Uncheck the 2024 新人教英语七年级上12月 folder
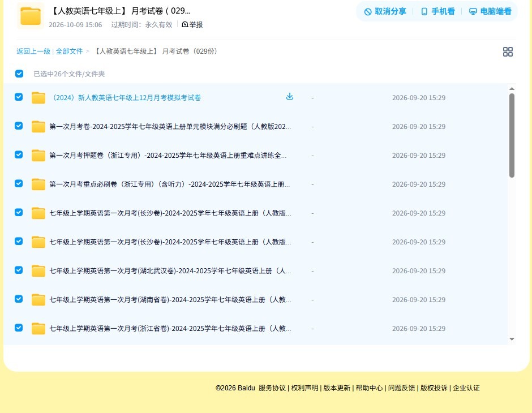Viewport: 532px width, 413px height. (x=19, y=97)
